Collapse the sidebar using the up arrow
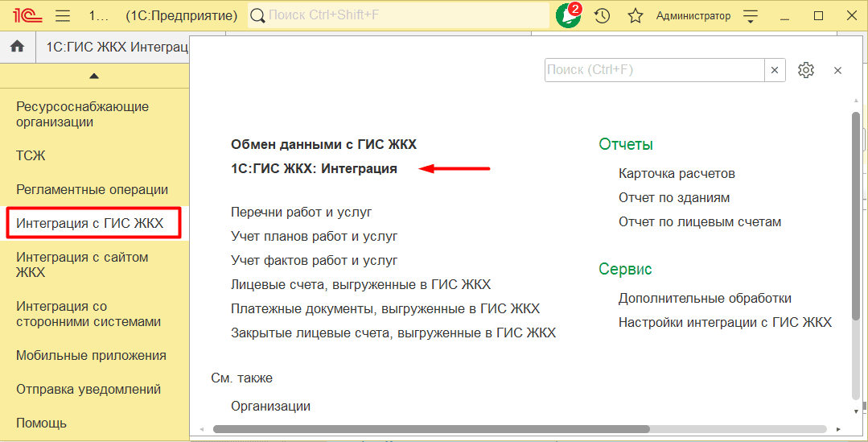Screen dimensions: 868x442 click(94, 76)
